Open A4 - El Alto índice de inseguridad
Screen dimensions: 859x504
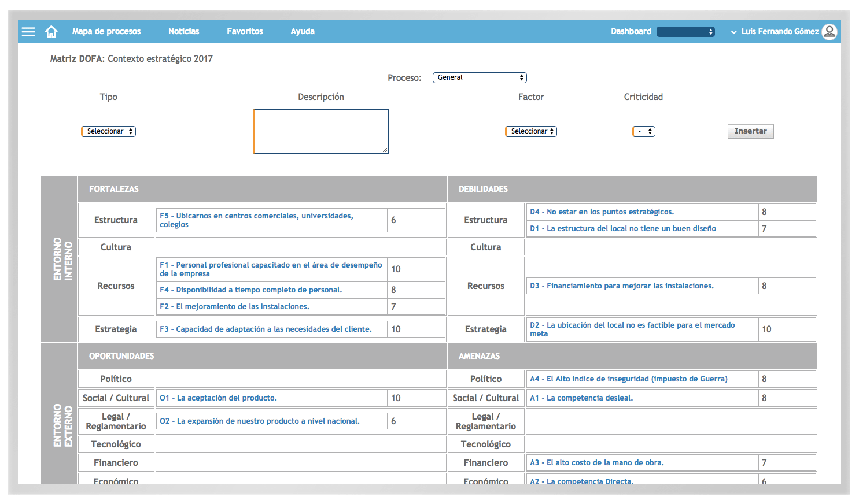[x=629, y=379]
